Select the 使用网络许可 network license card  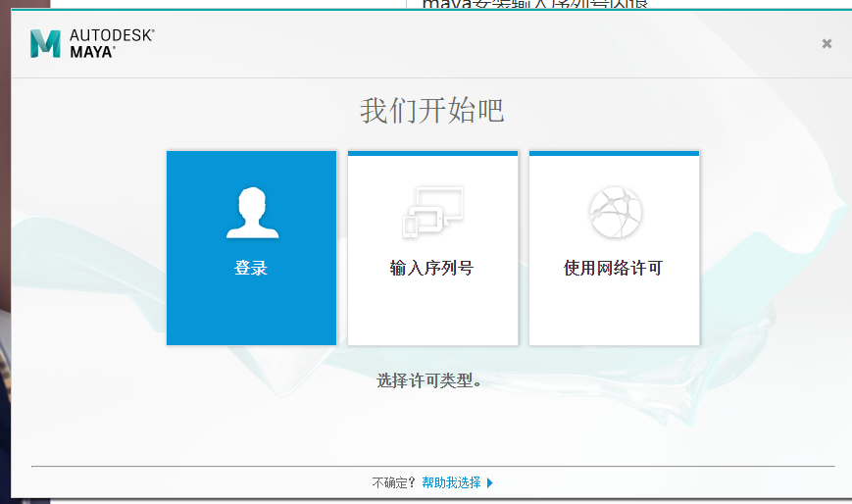[x=614, y=248]
